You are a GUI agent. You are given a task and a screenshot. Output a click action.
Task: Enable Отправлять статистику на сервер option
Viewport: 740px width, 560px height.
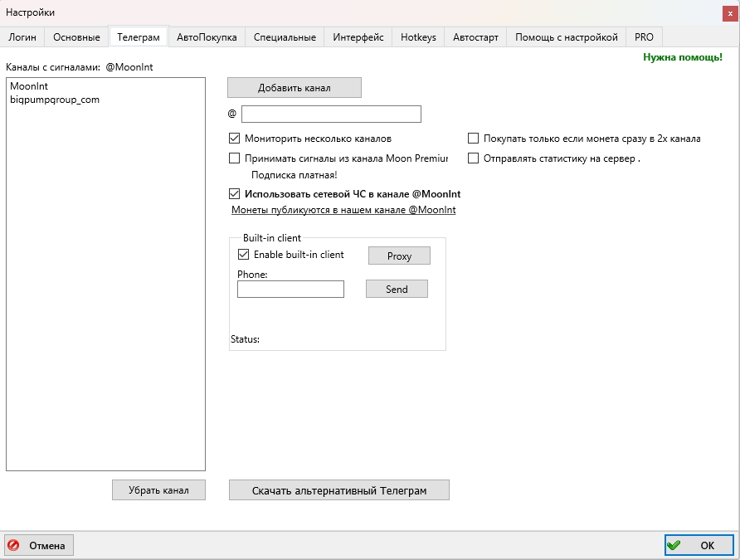[474, 158]
